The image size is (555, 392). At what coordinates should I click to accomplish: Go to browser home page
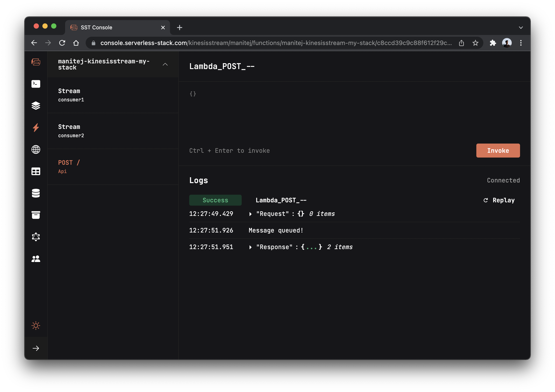pos(76,43)
